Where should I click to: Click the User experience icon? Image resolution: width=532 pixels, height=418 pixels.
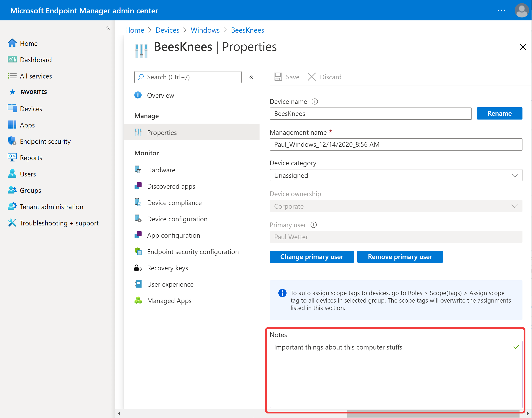pos(138,284)
